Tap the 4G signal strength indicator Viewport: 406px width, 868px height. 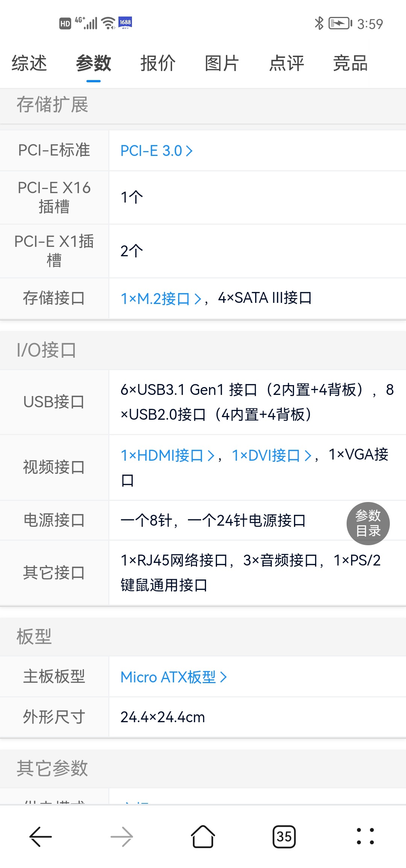[x=86, y=23]
